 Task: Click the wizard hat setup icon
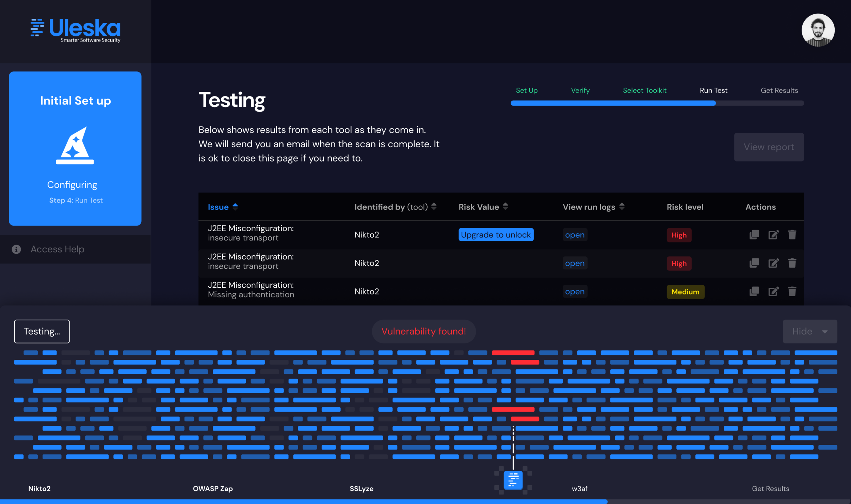(x=75, y=146)
